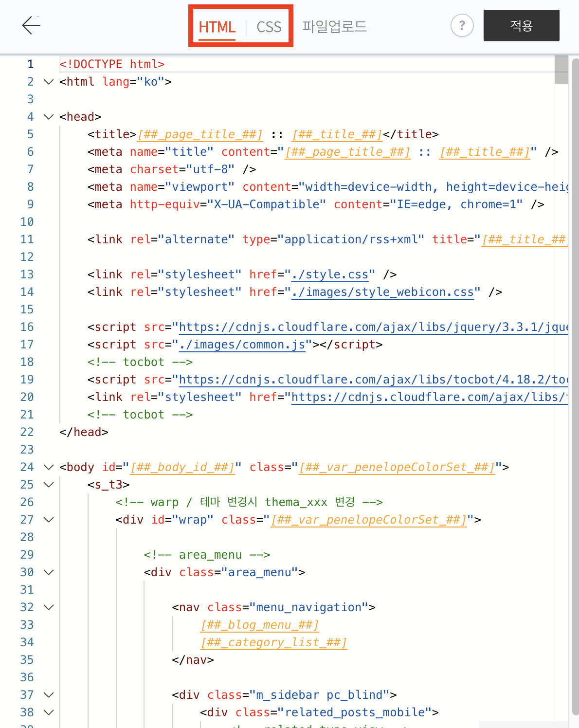Click the [##_category_list_##] placeholder

[274, 642]
